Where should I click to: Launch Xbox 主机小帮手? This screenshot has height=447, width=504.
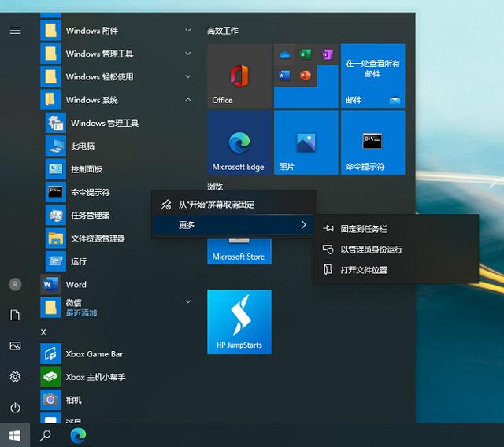[117, 377]
